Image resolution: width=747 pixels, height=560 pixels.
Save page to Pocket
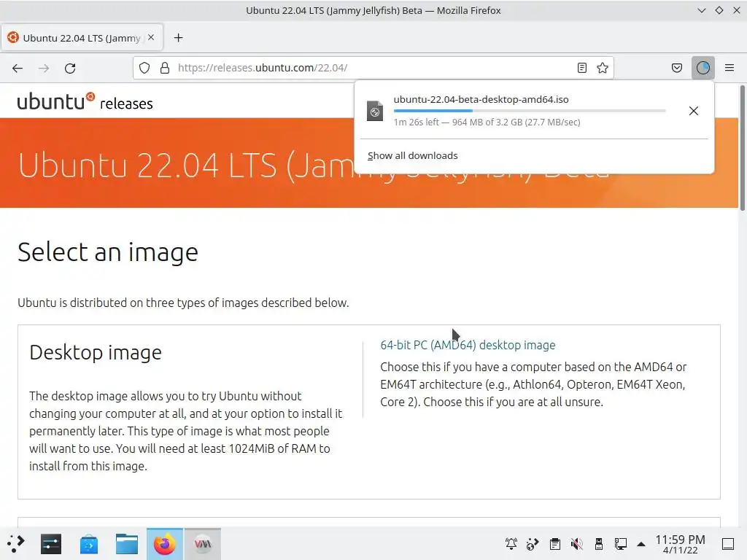677,68
